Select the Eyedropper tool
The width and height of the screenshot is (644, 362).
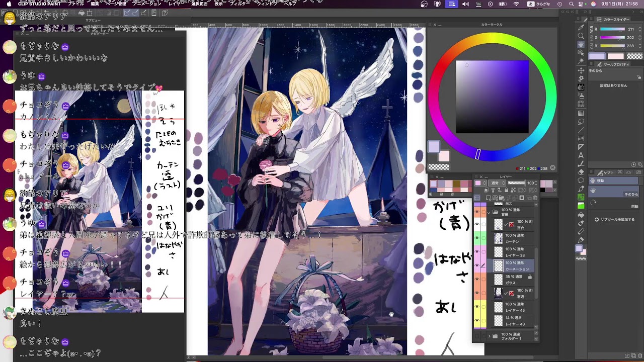pyautogui.click(x=581, y=27)
